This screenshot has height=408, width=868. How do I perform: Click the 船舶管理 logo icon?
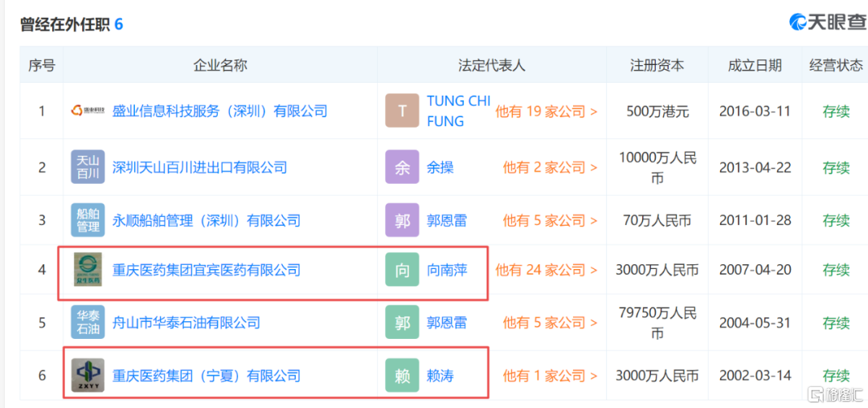pyautogui.click(x=87, y=220)
